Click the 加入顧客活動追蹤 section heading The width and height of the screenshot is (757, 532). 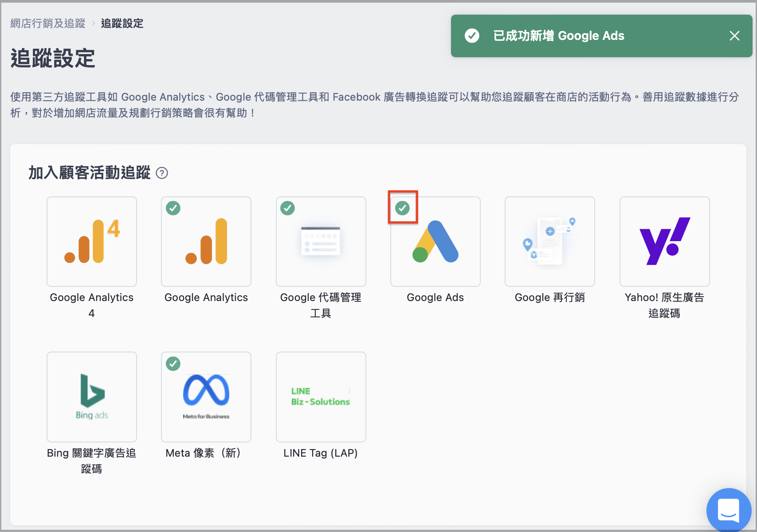pos(90,173)
